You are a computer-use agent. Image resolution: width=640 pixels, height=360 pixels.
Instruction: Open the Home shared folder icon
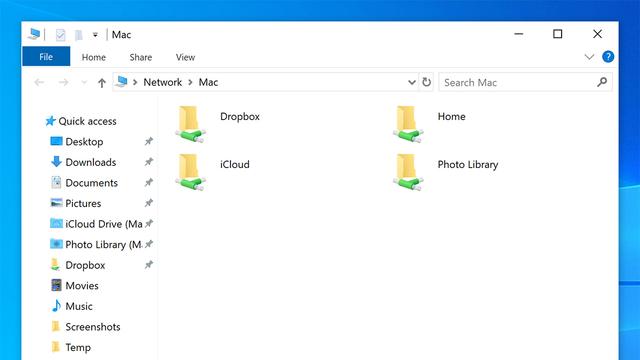tap(408, 124)
